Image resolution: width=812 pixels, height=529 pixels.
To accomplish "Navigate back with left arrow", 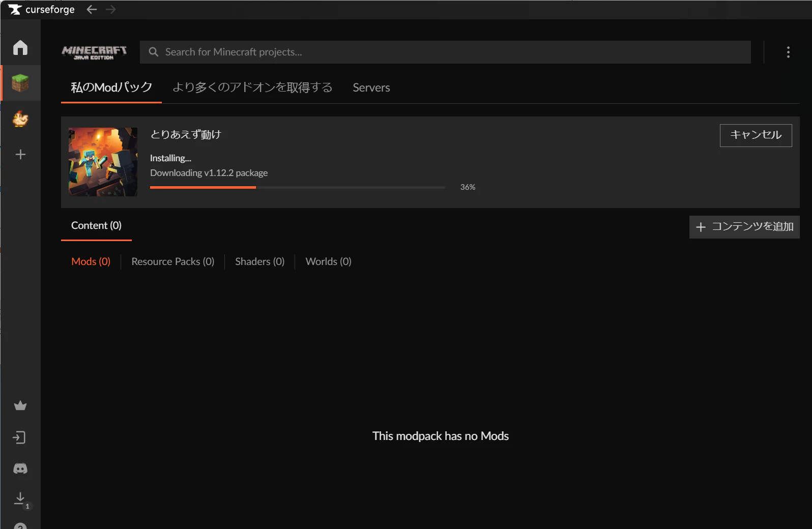I will click(92, 9).
